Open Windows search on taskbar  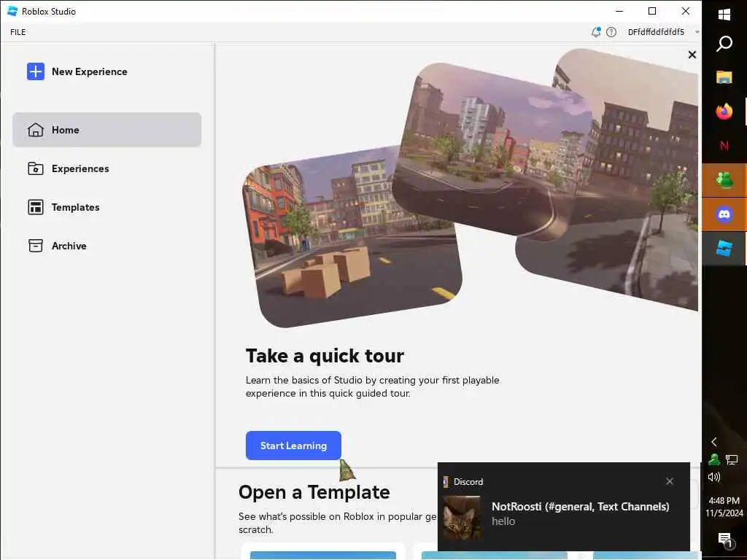point(724,44)
